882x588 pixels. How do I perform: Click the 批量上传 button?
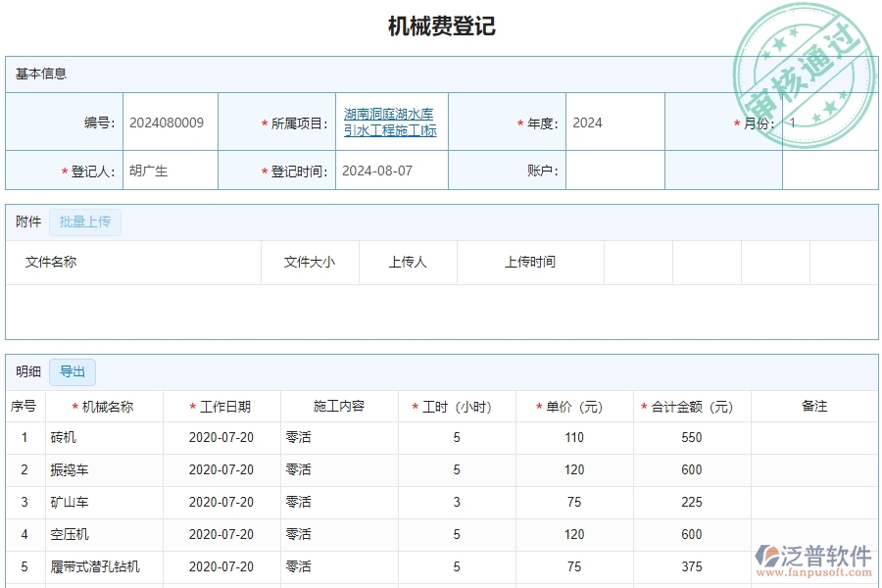click(x=85, y=221)
